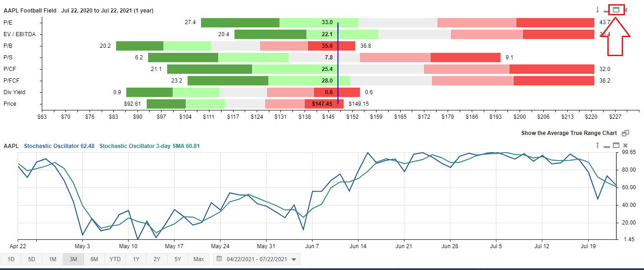This screenshot has width=644, height=270.
Task: Click the P/FCF row label
Action: [12, 80]
